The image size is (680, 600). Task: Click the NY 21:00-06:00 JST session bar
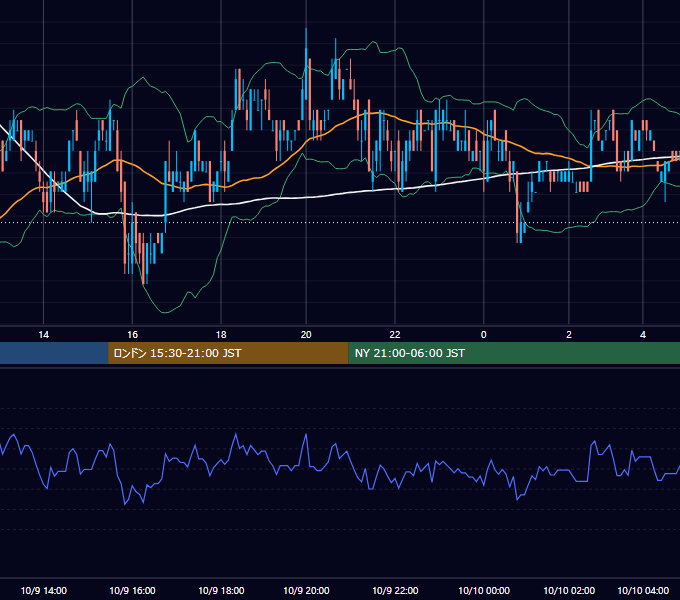coord(514,353)
